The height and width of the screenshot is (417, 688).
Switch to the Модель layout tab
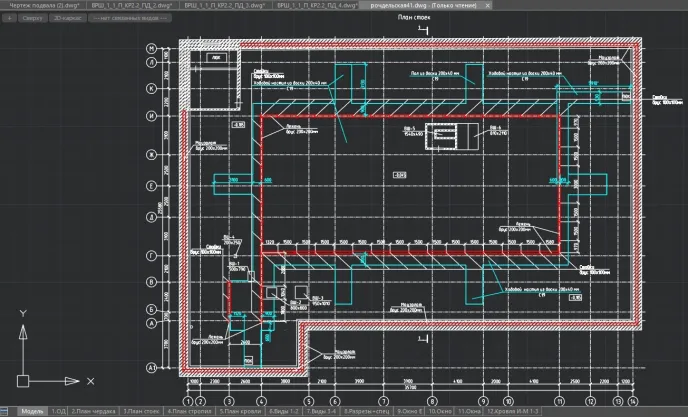[32, 411]
